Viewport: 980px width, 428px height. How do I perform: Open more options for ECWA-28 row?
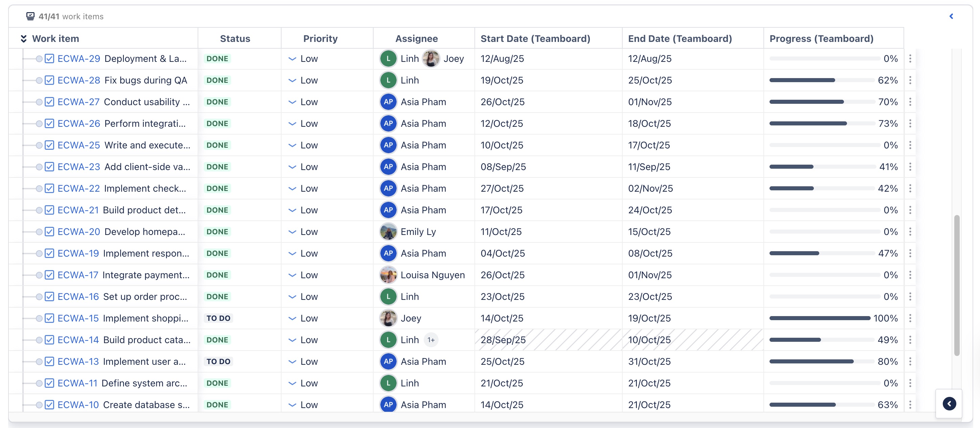[x=910, y=80]
